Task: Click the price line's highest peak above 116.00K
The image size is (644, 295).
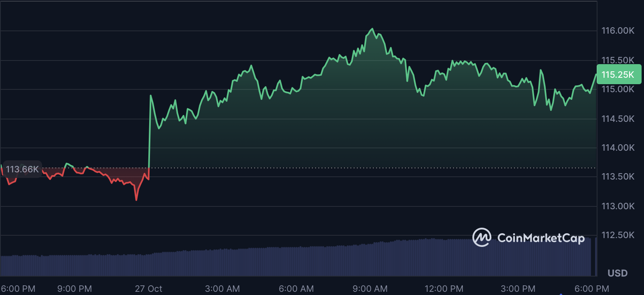Action: point(373,29)
